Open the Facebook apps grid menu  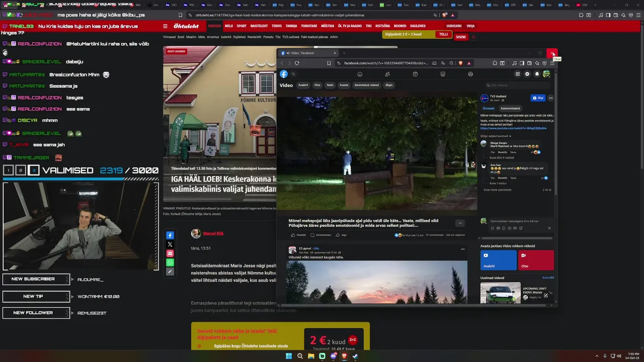click(517, 74)
